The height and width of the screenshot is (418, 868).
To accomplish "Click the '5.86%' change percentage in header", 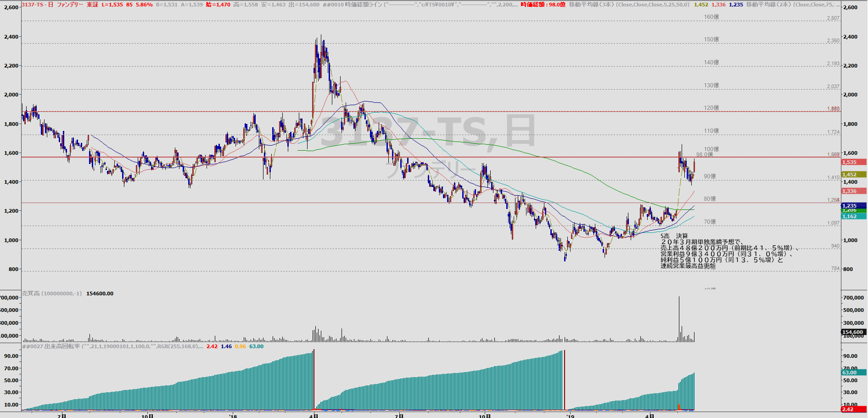I will coord(144,4).
